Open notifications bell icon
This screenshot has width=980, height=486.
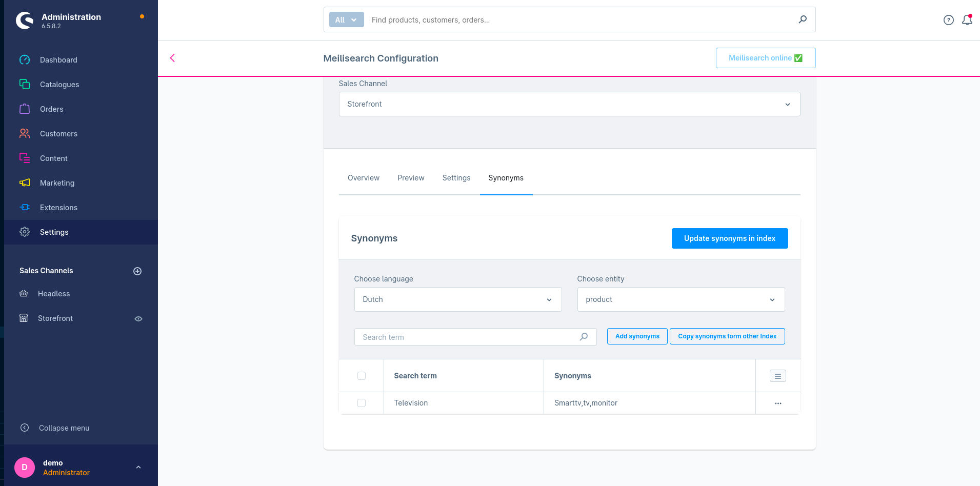967,20
